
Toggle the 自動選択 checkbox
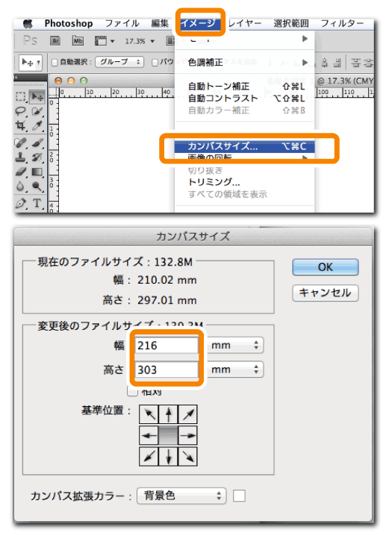click(55, 63)
